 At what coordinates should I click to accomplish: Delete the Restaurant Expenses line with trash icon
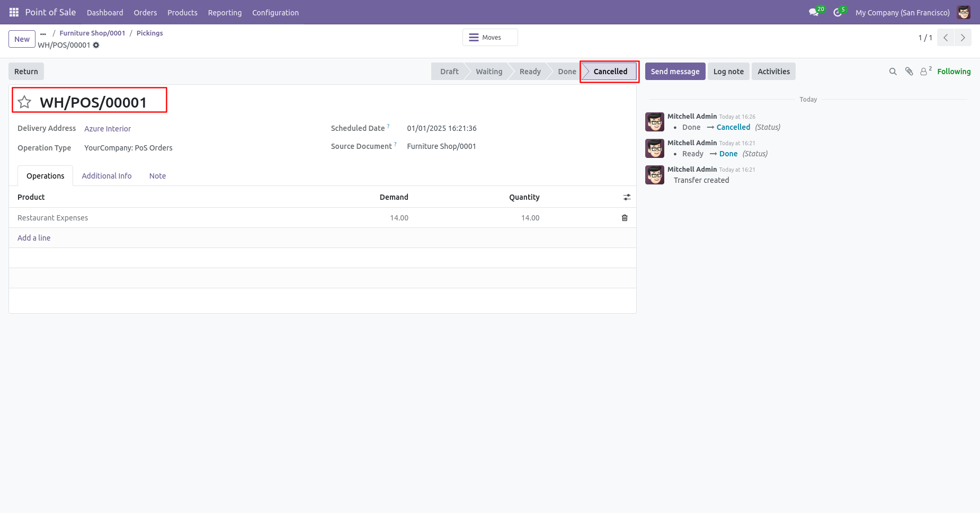(x=625, y=218)
